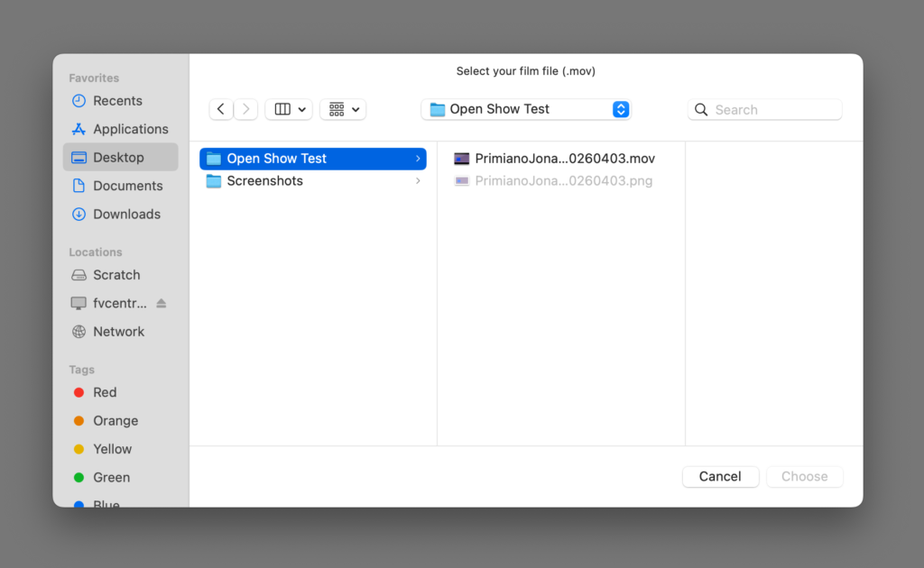Select Downloads in the sidebar
This screenshot has width=924, height=568.
coord(126,214)
